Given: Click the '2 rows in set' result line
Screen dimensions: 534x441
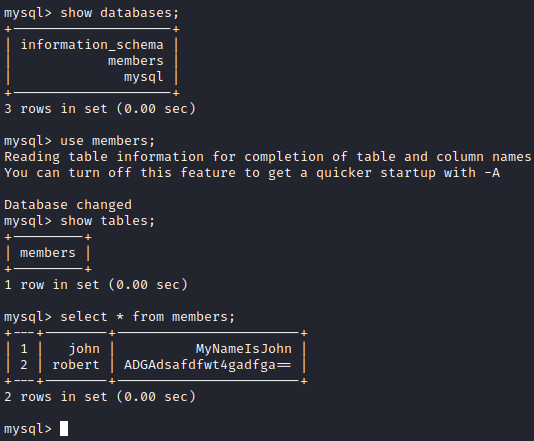Looking at the screenshot, I should click(100, 397).
